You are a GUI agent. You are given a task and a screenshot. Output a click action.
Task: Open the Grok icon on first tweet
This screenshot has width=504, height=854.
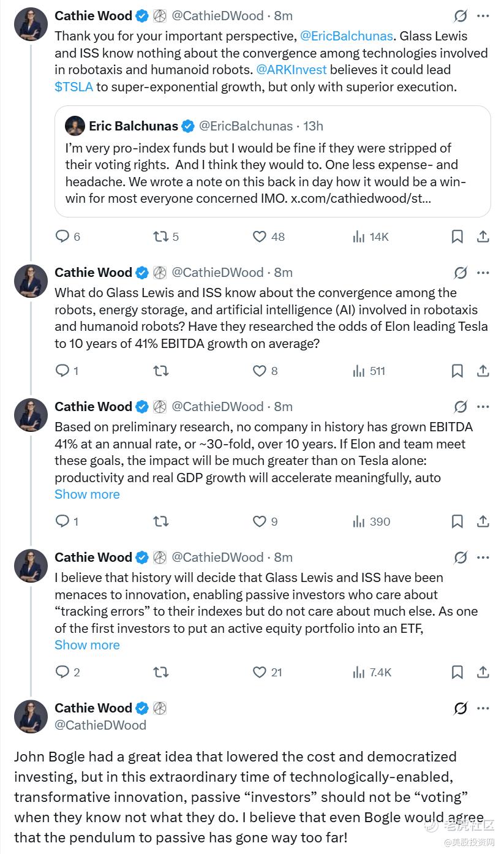pos(461,16)
